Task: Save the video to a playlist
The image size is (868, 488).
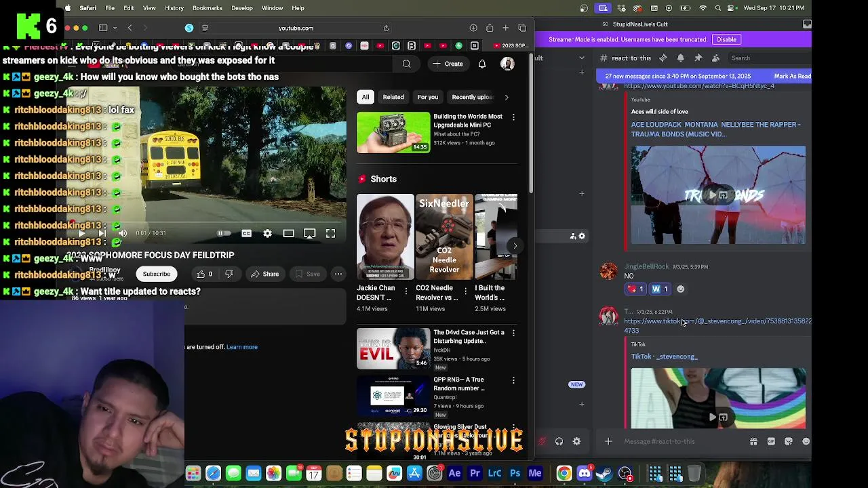Action: (x=307, y=274)
